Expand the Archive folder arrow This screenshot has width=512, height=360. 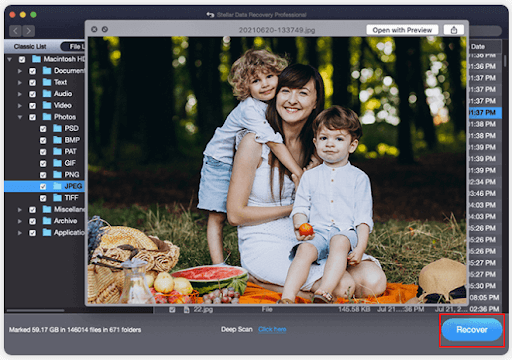(x=20, y=221)
